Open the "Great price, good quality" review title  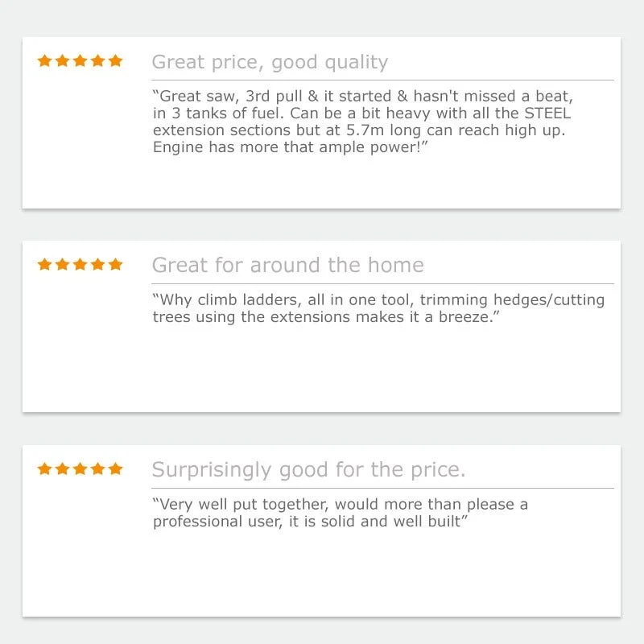coord(270,62)
